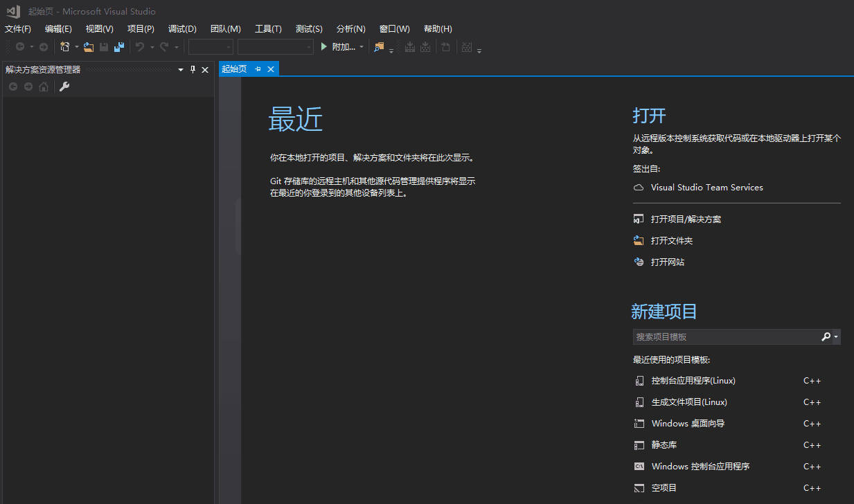This screenshot has width=854, height=504.
Task: Open the 团队(M) menu
Action: 226,29
